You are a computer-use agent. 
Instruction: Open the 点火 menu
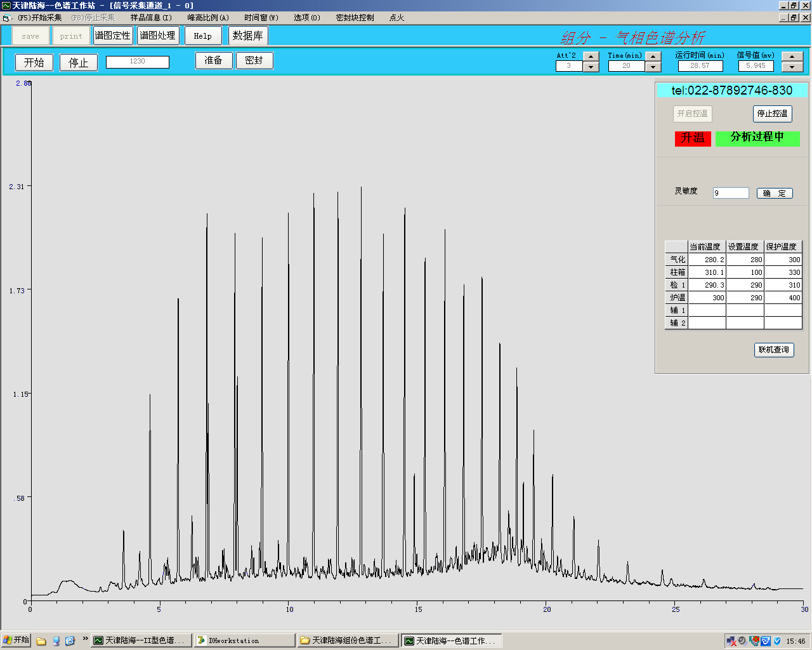point(397,18)
